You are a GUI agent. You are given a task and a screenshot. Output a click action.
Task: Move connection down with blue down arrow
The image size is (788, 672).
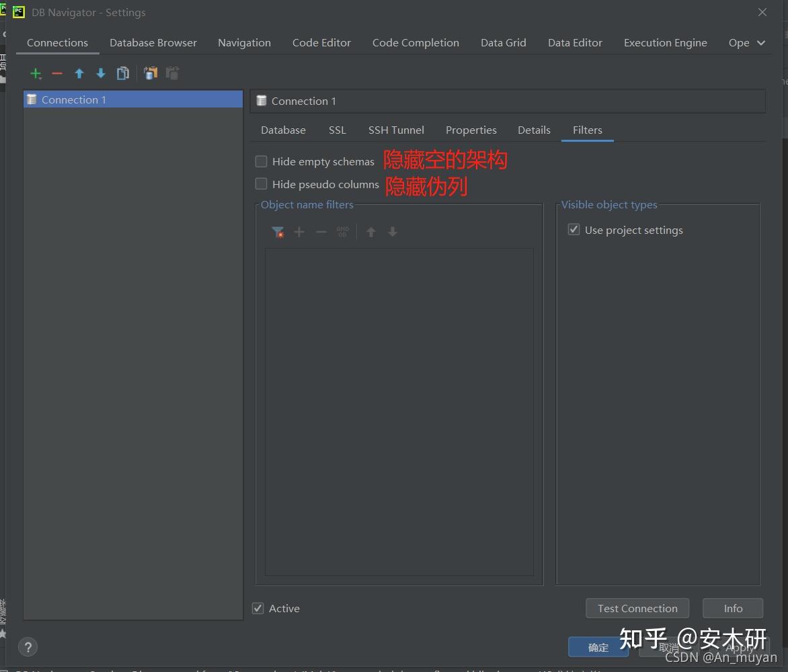coord(100,74)
